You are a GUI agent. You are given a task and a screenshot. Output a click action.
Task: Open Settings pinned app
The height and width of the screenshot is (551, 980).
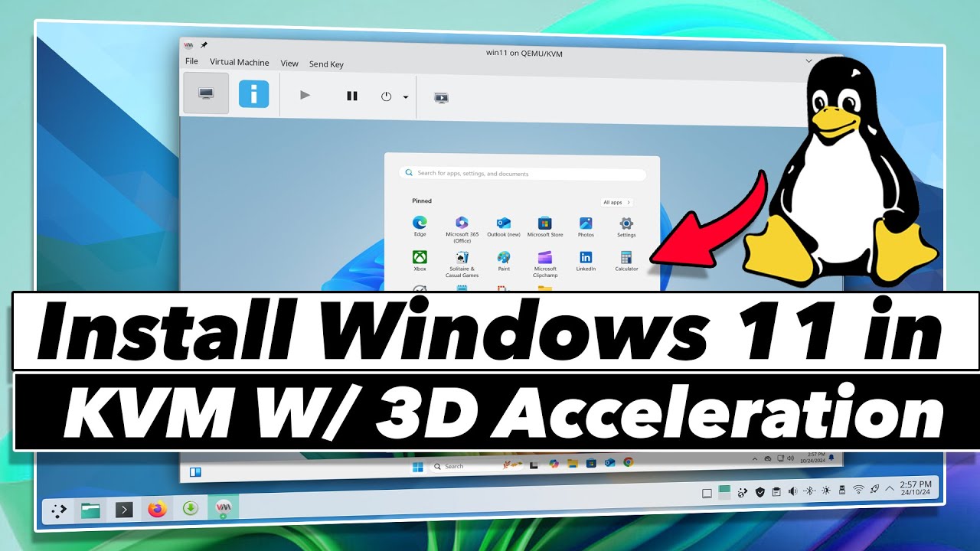coord(626,227)
